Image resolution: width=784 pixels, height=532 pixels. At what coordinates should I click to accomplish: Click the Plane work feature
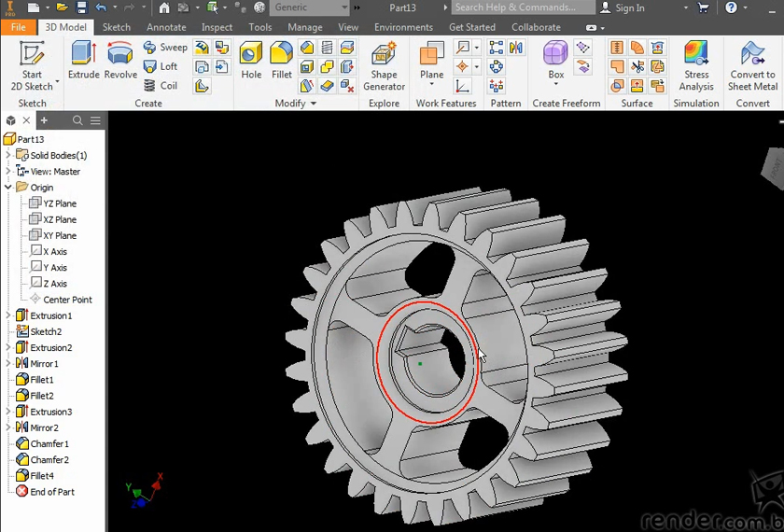(x=431, y=61)
